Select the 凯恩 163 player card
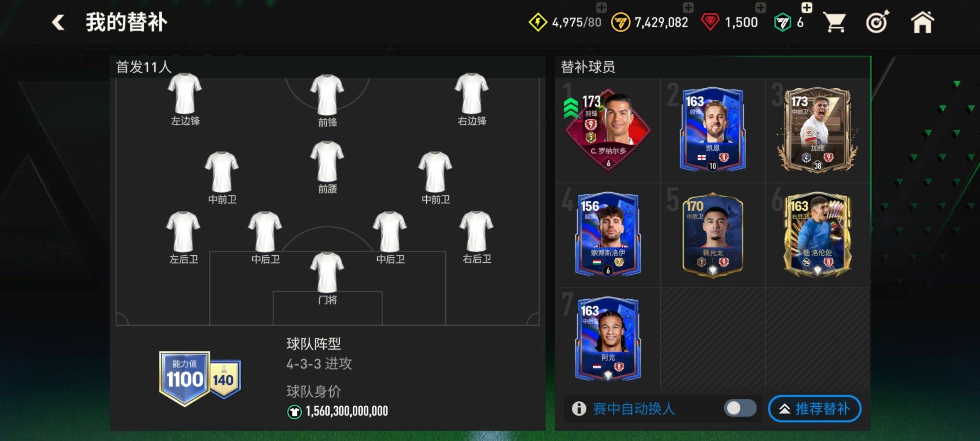This screenshot has width=980, height=441. (713, 129)
